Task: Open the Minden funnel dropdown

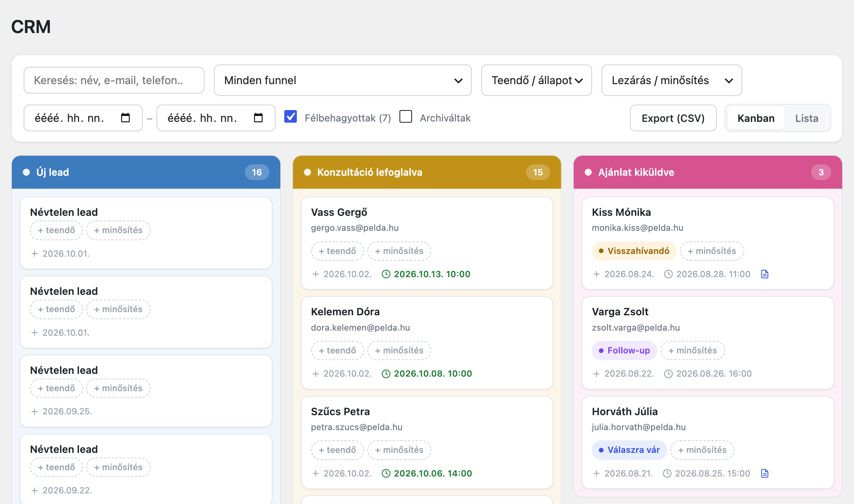Action: point(343,80)
